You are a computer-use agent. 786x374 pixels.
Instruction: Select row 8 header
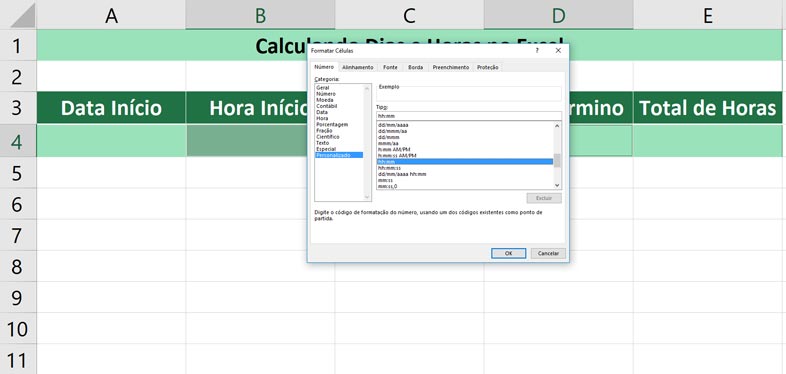18,266
